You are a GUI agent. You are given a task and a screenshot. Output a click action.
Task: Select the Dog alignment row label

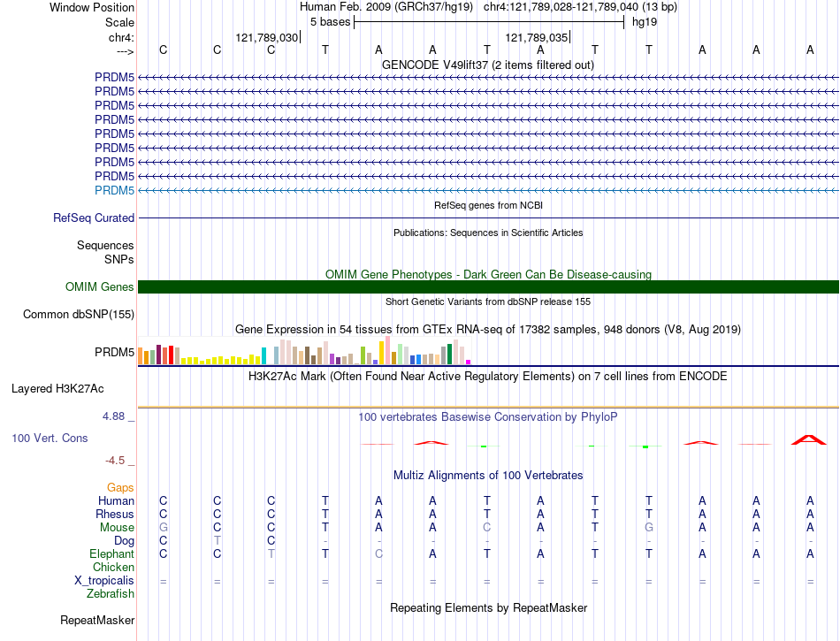click(x=124, y=541)
